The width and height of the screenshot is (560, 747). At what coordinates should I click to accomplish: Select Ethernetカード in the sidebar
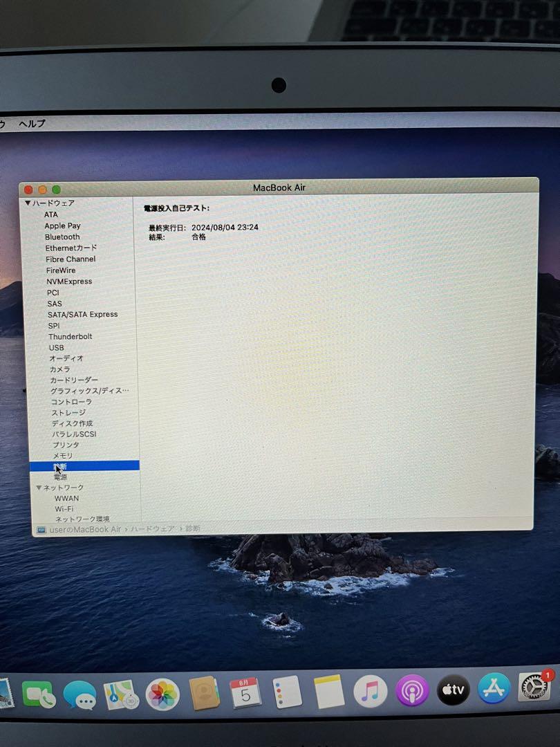(71, 248)
